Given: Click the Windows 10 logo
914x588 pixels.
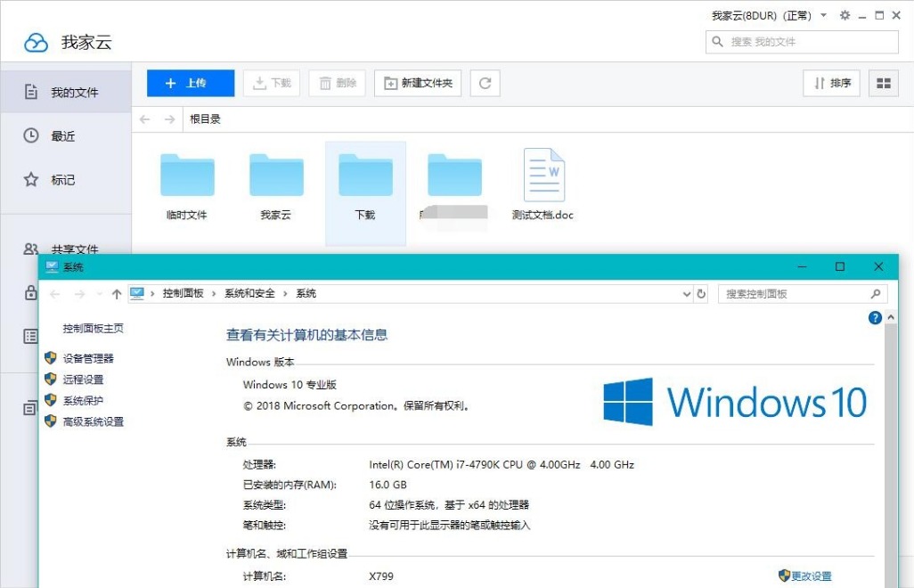Looking at the screenshot, I should [735, 402].
